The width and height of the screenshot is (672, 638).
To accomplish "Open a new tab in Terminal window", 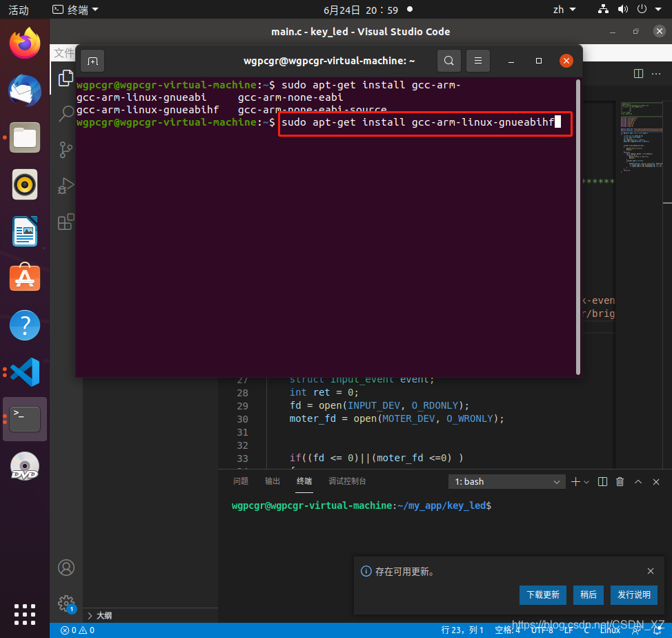I will (92, 61).
